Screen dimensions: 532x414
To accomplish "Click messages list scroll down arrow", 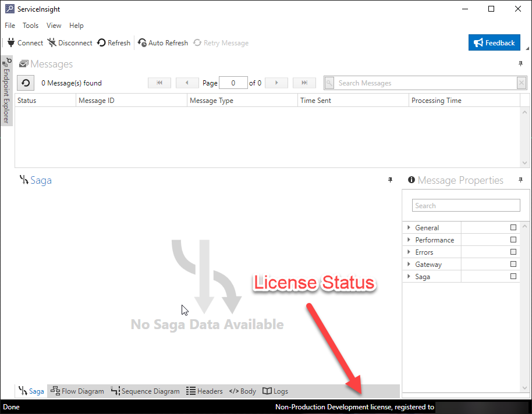I will click(524, 163).
